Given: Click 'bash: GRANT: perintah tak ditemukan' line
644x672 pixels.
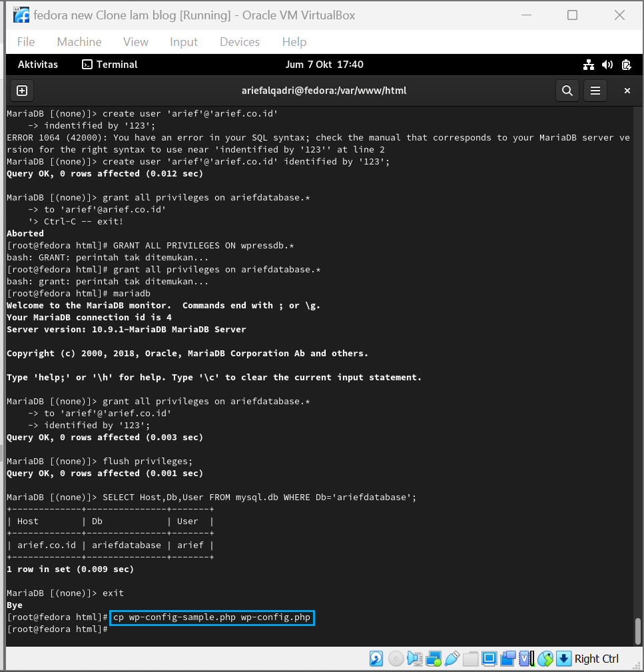Looking at the screenshot, I should (x=107, y=258).
